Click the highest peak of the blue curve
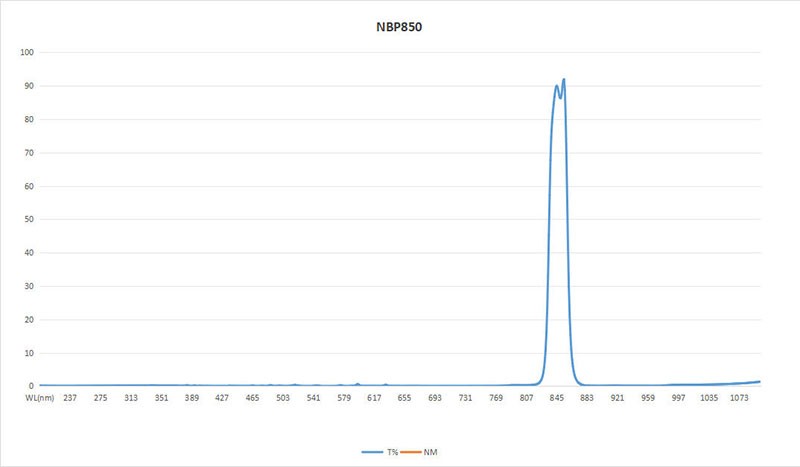800x467 pixels. 564,79
